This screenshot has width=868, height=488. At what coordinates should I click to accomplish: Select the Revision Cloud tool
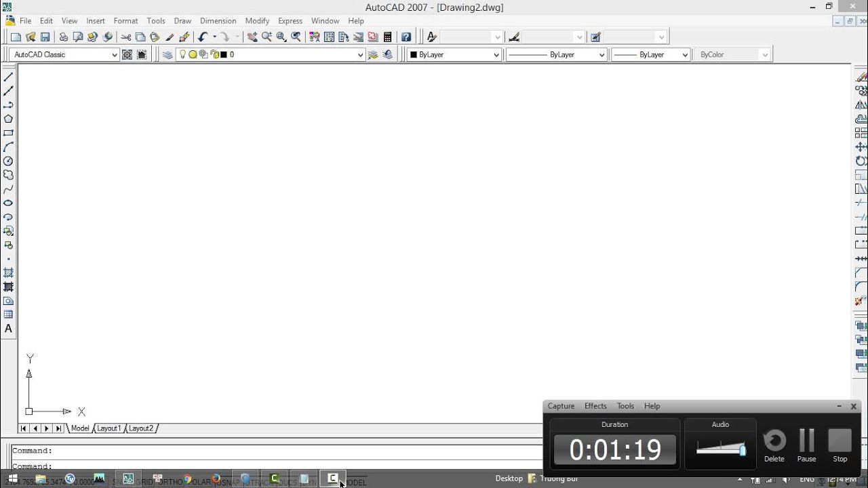coord(8,175)
